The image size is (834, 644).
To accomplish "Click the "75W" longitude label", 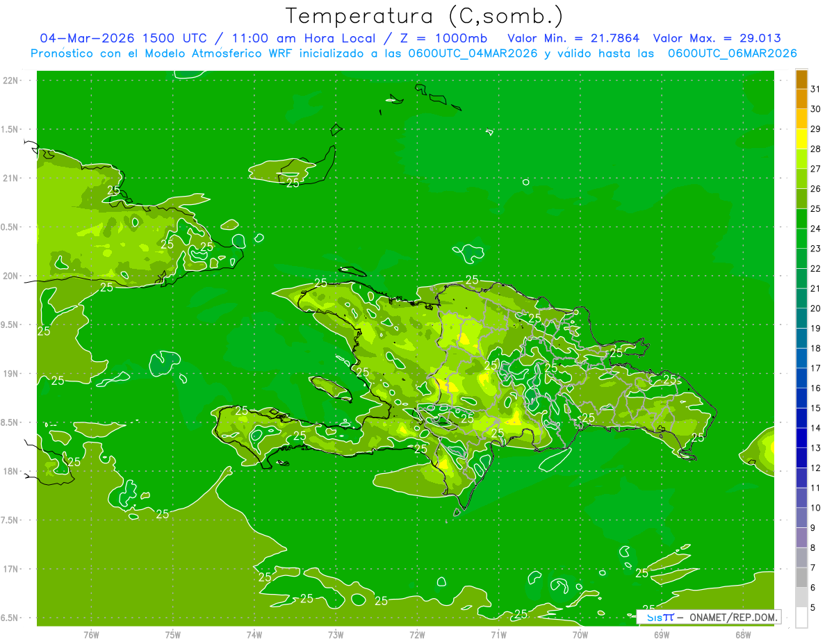I will coord(172,634).
